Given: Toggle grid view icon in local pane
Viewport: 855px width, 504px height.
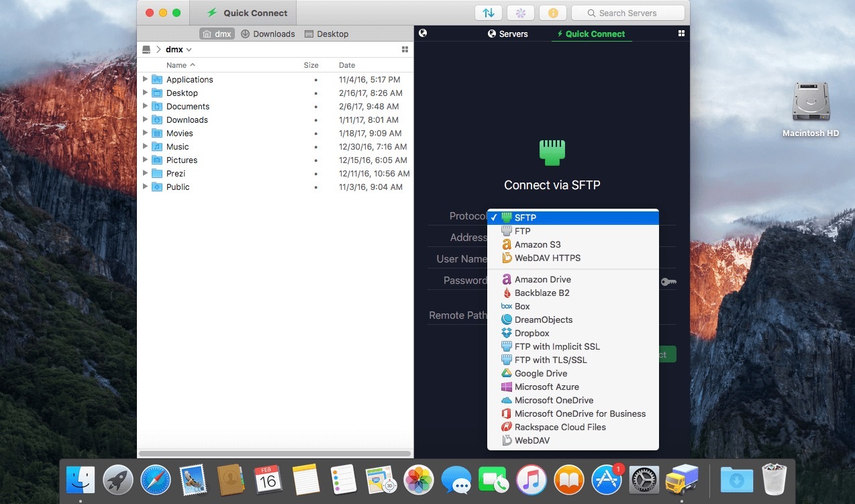Looking at the screenshot, I should tap(405, 50).
